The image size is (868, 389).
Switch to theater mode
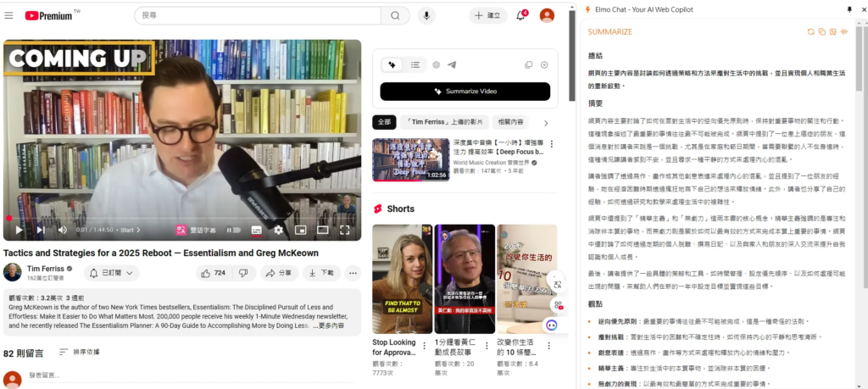(x=323, y=230)
